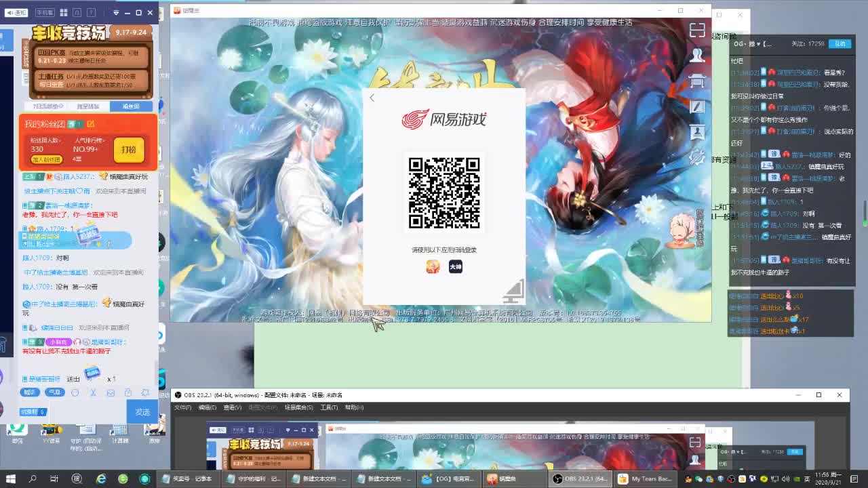
Task: Click the taskbar search magnifier icon
Action: click(33, 479)
